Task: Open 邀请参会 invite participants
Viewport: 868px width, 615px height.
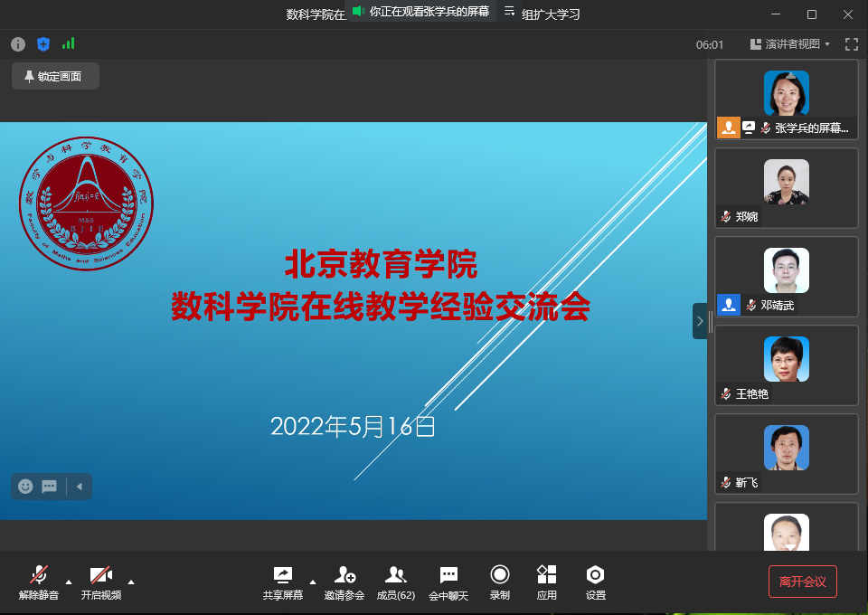Action: 344,583
